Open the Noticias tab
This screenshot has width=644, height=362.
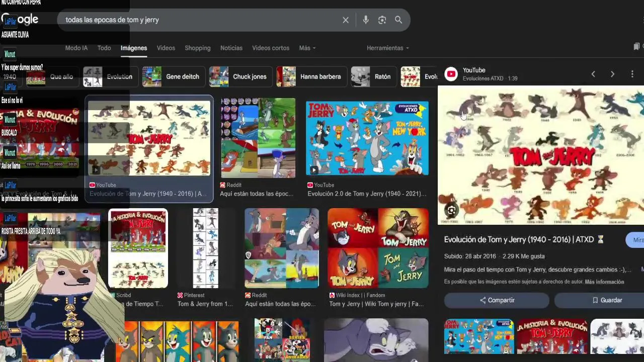point(231,48)
